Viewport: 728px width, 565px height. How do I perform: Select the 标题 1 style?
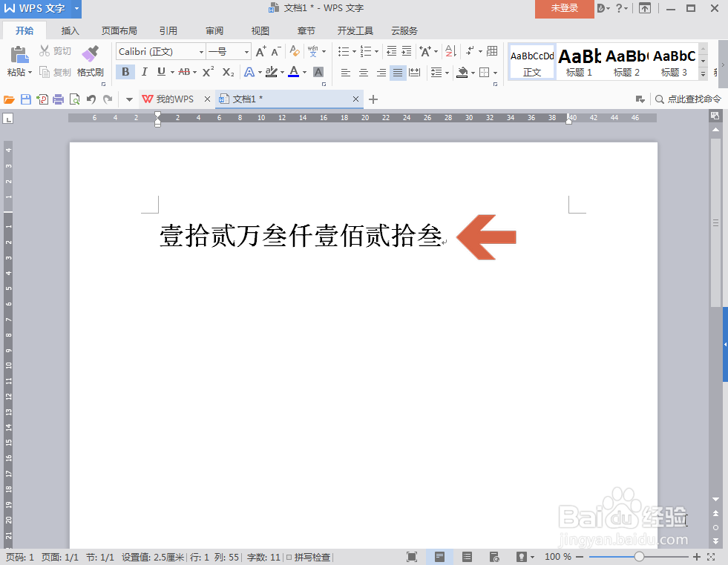[x=579, y=62]
